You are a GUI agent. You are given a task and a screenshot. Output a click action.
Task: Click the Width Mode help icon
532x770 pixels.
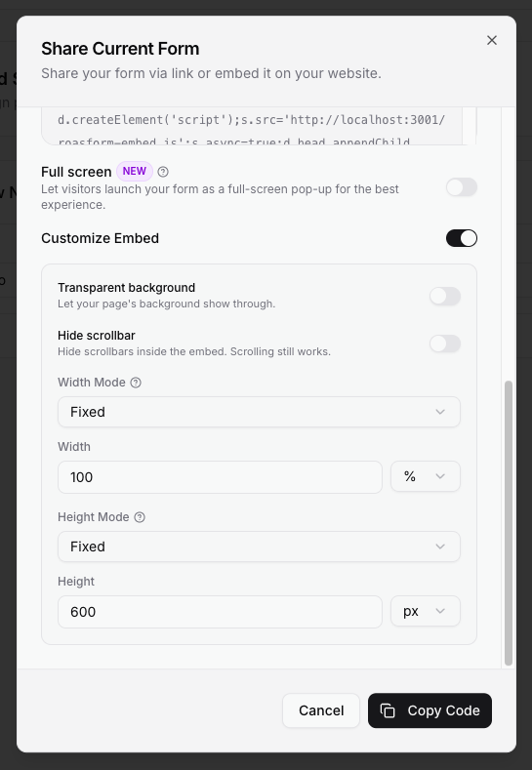(136, 383)
